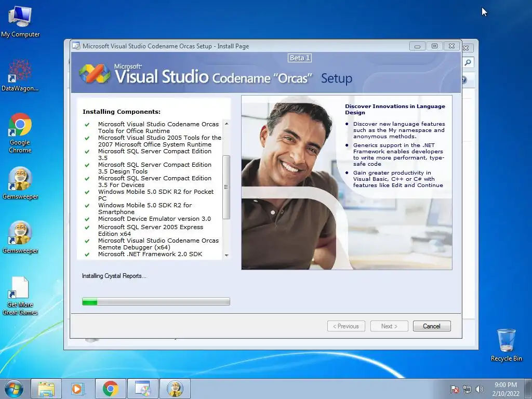The width and height of the screenshot is (532, 399).
Task: Open Get More Great Games shortcut
Action: tap(20, 296)
